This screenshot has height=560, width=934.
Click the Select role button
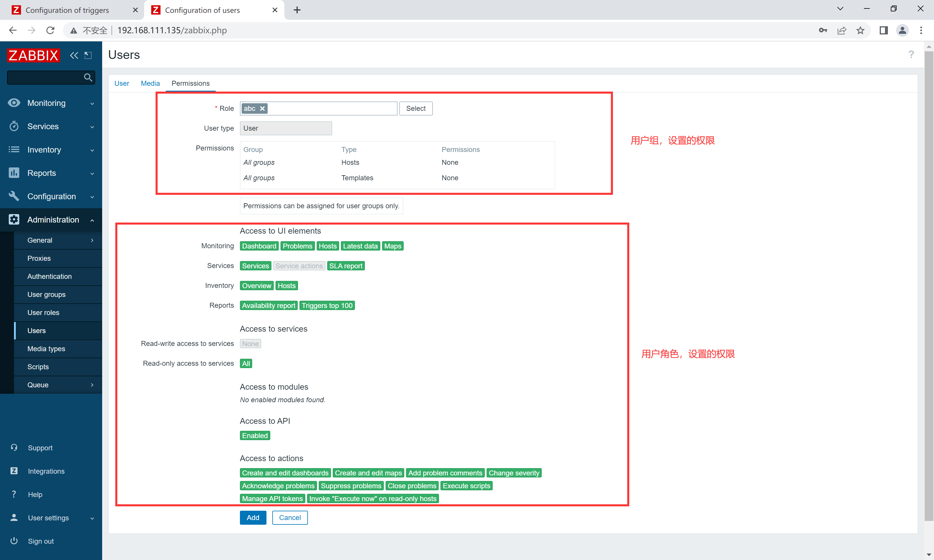click(416, 108)
